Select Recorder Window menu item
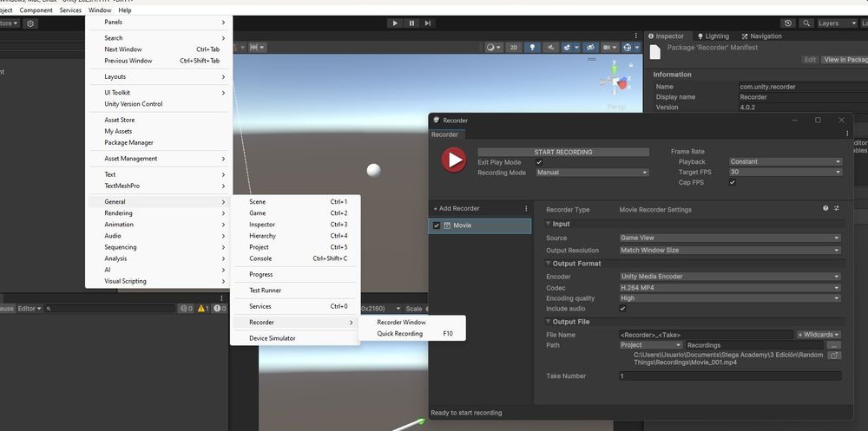The image size is (868, 431). 411,322
